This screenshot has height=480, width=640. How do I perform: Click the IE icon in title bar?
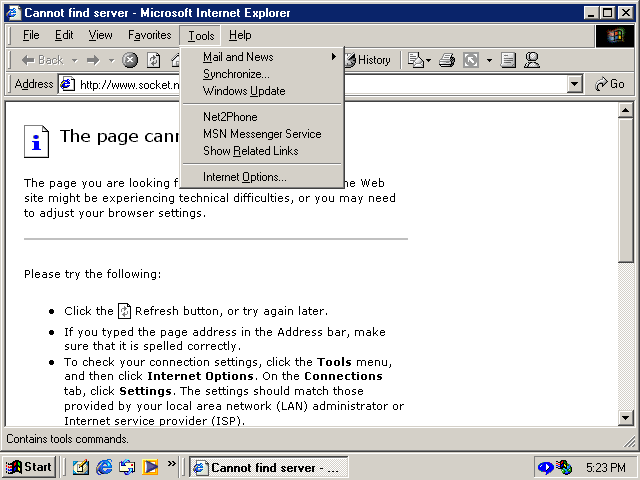tap(13, 13)
